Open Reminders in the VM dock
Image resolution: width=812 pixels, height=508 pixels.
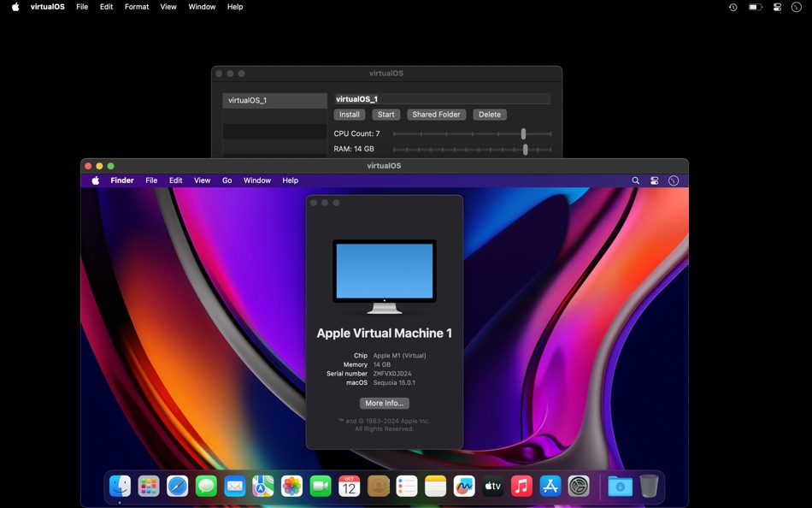point(407,487)
